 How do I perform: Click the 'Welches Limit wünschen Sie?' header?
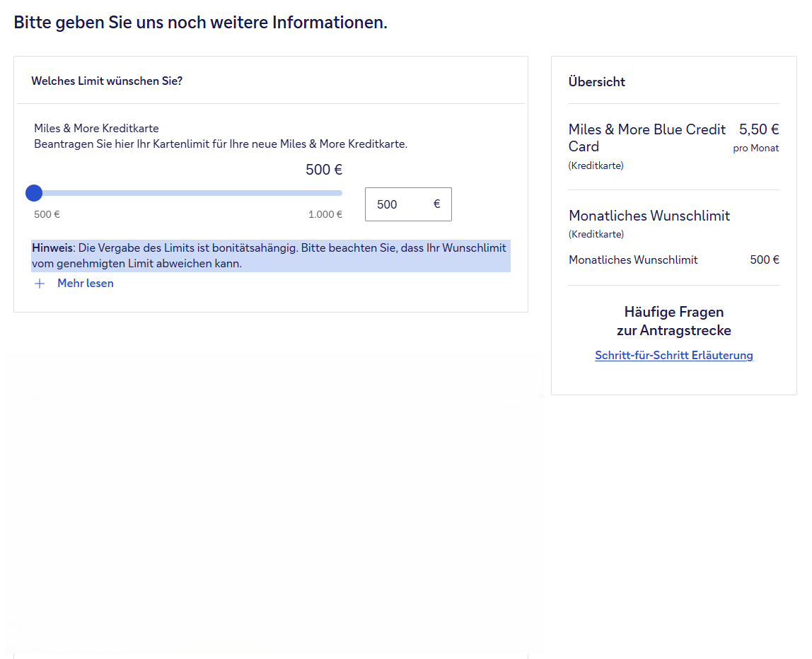[107, 81]
